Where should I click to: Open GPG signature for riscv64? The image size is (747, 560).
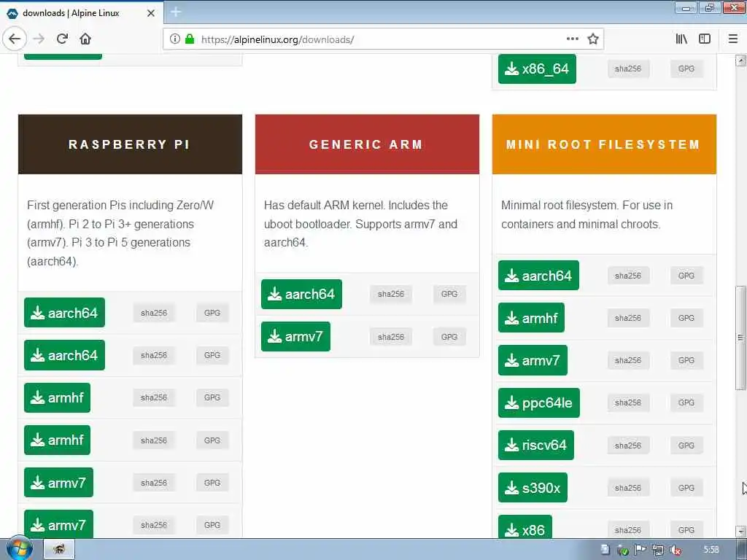pyautogui.click(x=686, y=446)
